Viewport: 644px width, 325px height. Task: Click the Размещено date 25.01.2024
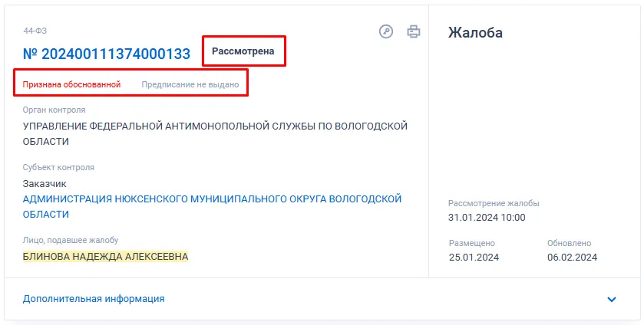[474, 258]
